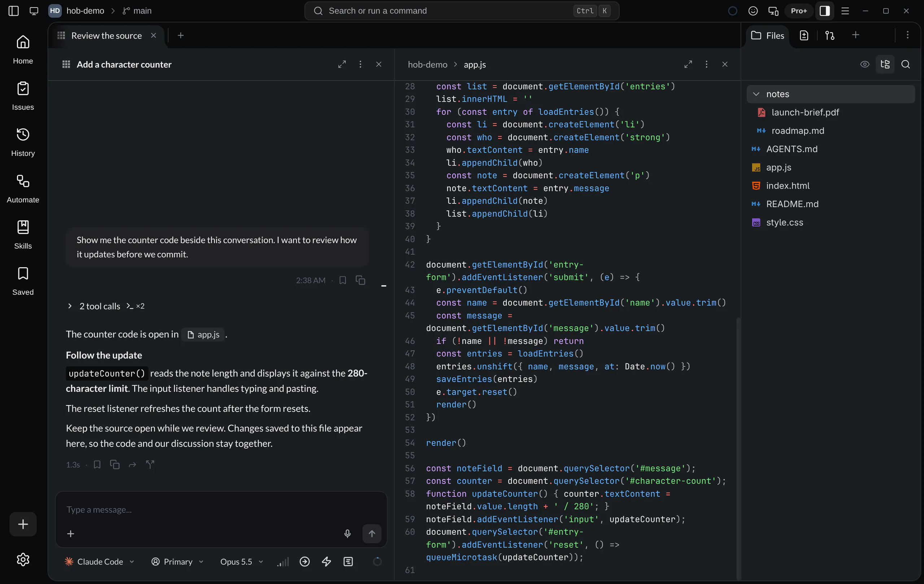This screenshot has height=584, width=924.
Task: Toggle the file tree view icon
Action: 885,64
